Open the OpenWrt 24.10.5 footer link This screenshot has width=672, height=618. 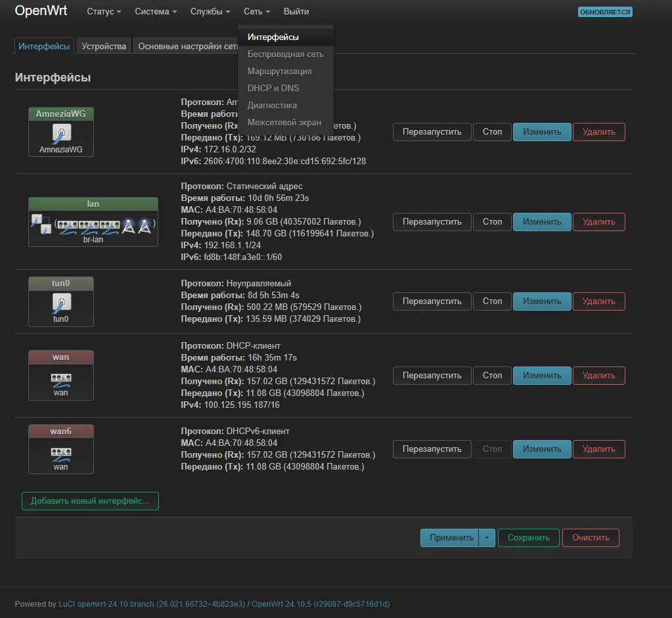pyautogui.click(x=321, y=604)
